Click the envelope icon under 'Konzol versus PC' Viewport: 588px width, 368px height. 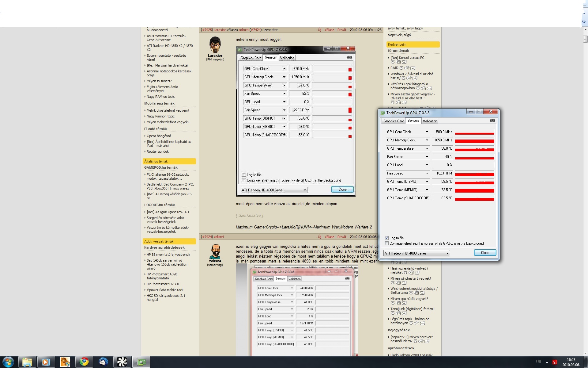pyautogui.click(x=404, y=62)
